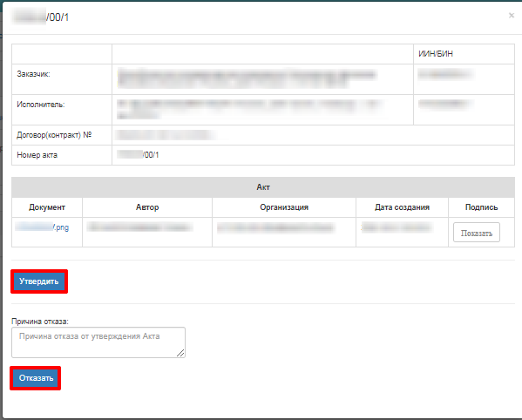Click the ИИН/БИН header cell
The height and width of the screenshot is (420, 522).
pyautogui.click(x=464, y=54)
